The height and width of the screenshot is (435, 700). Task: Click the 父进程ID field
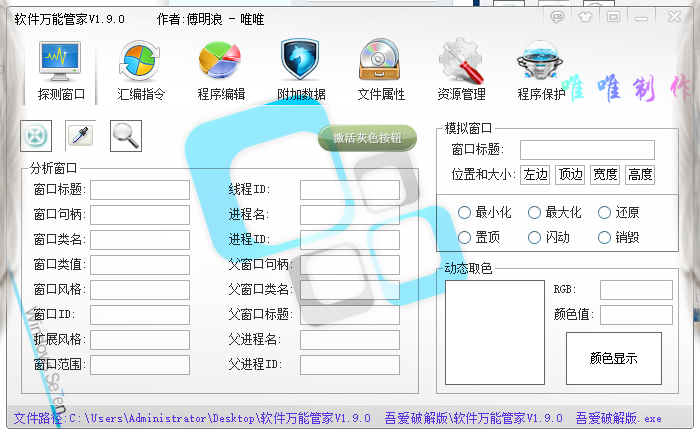pyautogui.click(x=350, y=365)
